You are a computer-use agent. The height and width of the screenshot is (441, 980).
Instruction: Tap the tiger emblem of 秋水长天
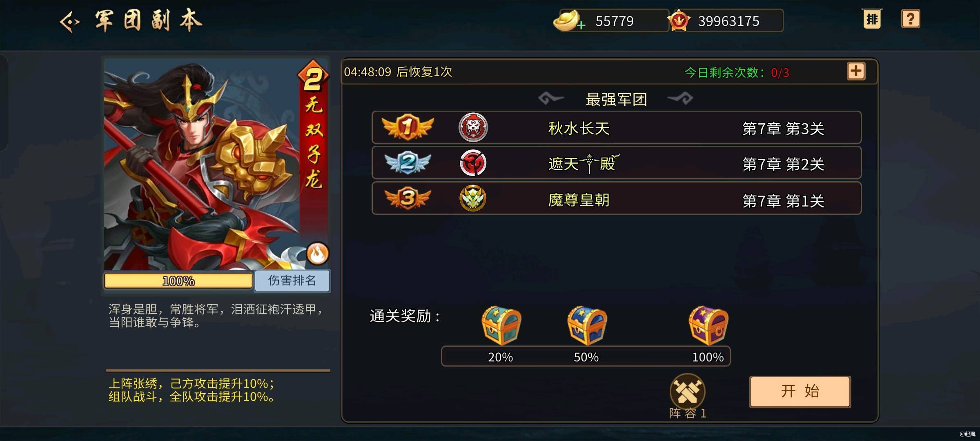(x=473, y=127)
